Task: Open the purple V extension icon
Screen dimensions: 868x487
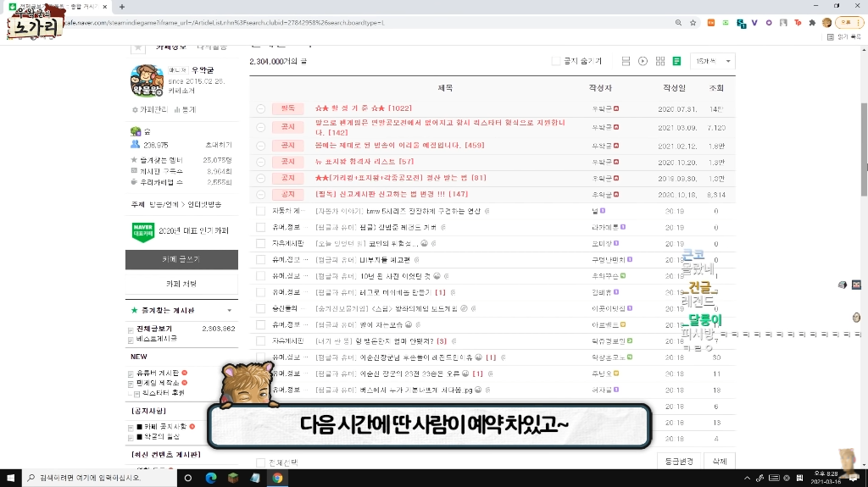Action: point(754,23)
